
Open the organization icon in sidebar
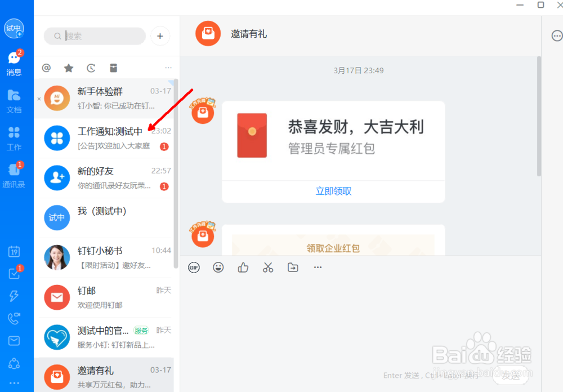point(14,363)
